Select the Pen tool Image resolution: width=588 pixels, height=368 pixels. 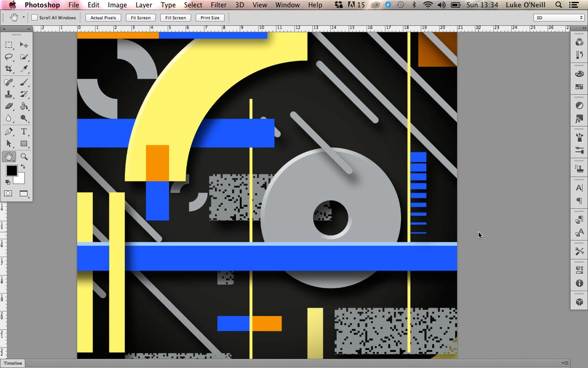click(9, 131)
